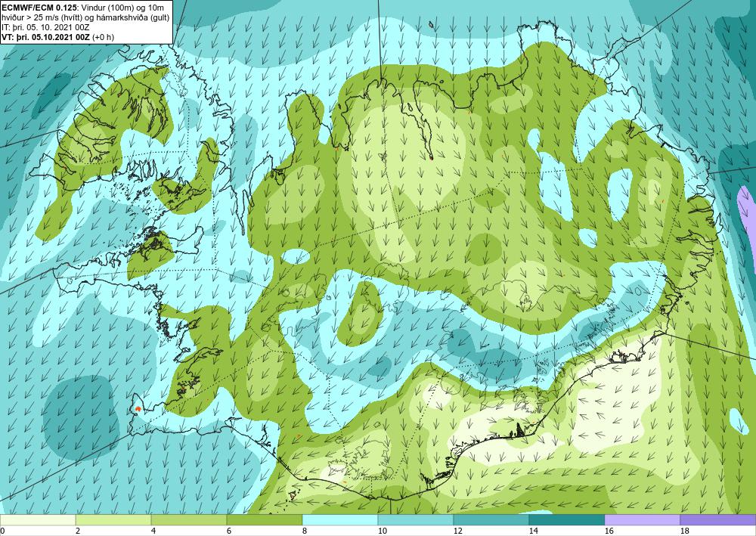
Task: Select the 'VT: þri. 05.10.2021 00Z (+0 h)' line
Action: click(58, 36)
